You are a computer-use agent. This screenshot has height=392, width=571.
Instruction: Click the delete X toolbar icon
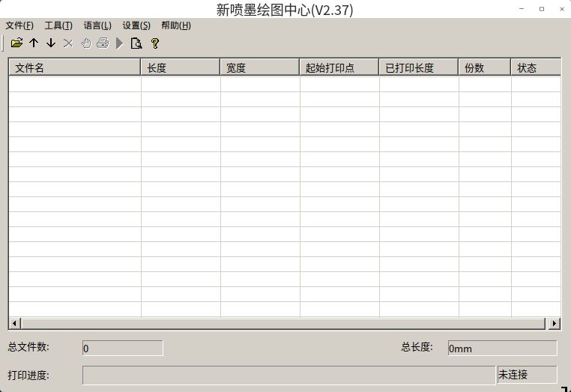coord(68,43)
